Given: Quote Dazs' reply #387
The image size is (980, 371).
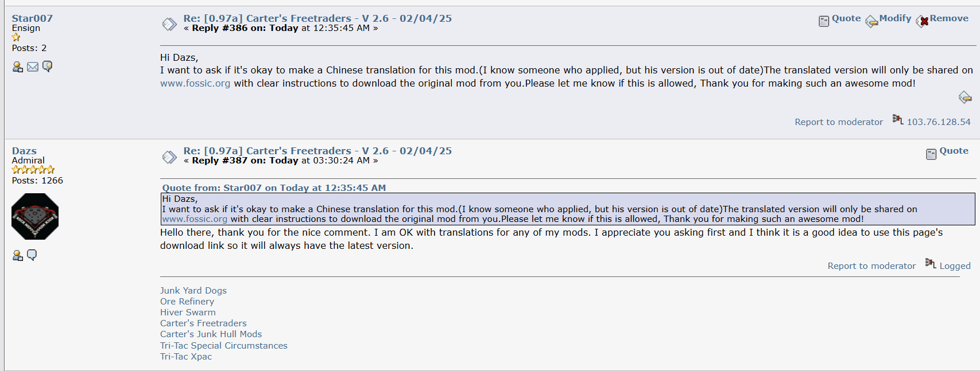Looking at the screenshot, I should 954,151.
